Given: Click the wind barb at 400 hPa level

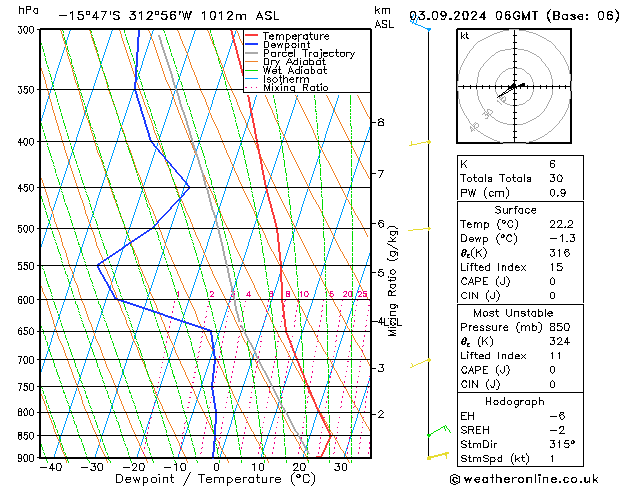Looking at the screenshot, I should pos(420,143).
